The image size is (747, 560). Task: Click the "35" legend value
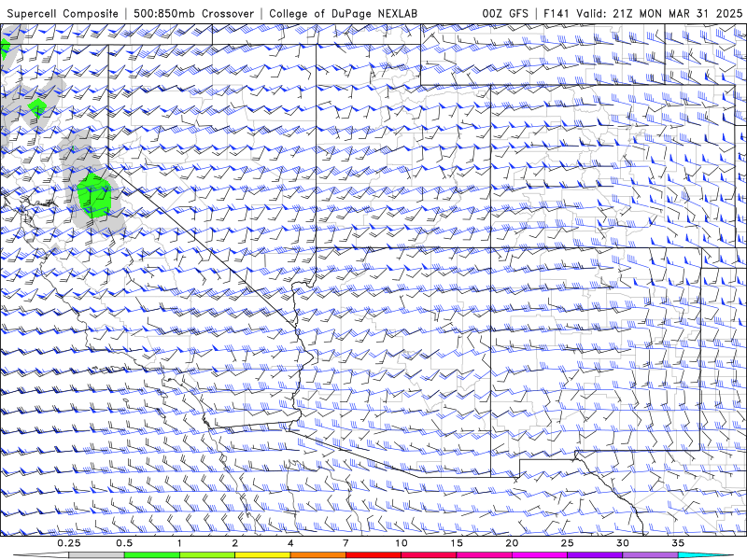(x=678, y=543)
